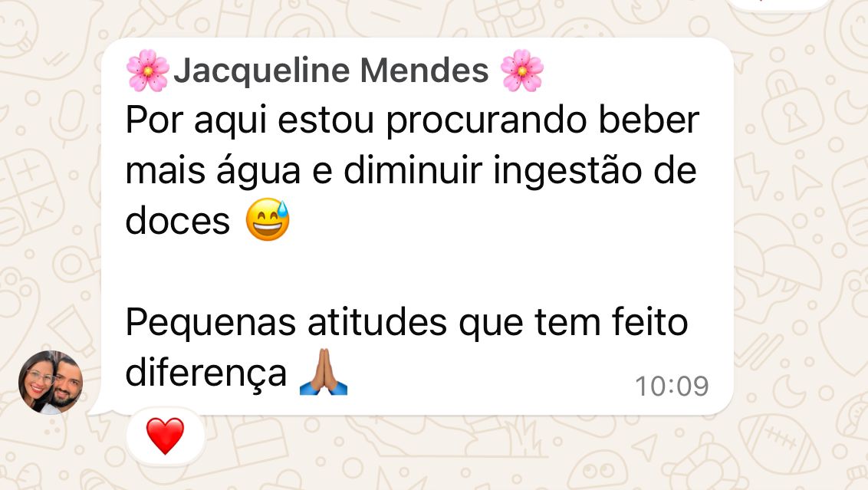The width and height of the screenshot is (868, 490).
Task: Select the grinning sweat emoji after doces
Action: [x=268, y=220]
